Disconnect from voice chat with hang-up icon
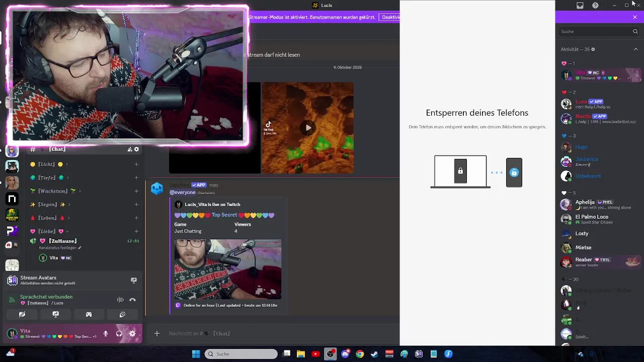Viewport: 644px width, 362px height. pos(132,300)
